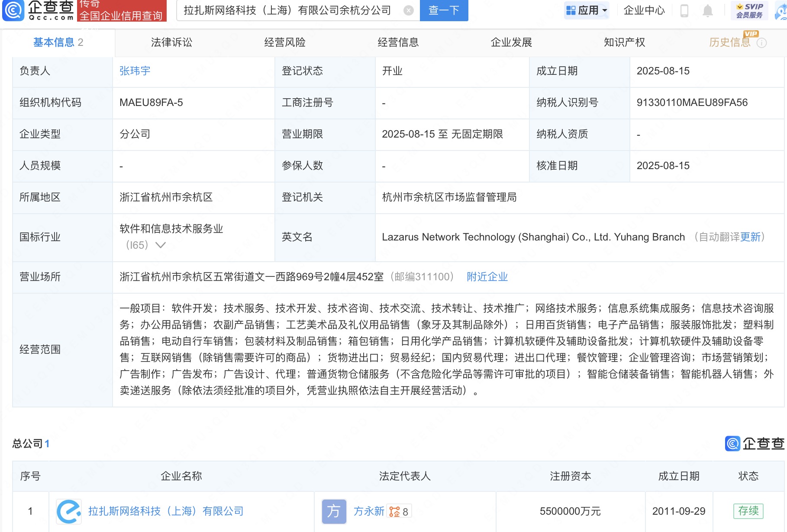Image resolution: width=787 pixels, height=532 pixels.
Task: Click the 总公司 1 section heading
Action: (x=31, y=444)
